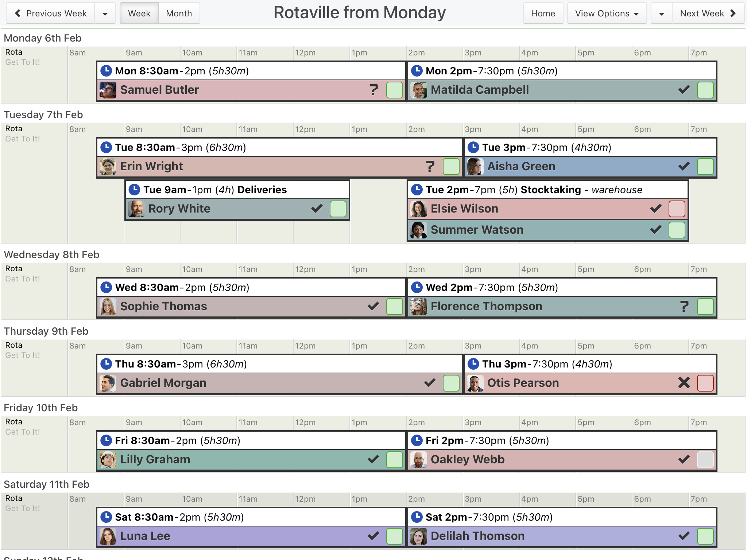The image size is (747, 560).
Task: Toggle the red box beside Elsie Wilson
Action: [x=677, y=209]
